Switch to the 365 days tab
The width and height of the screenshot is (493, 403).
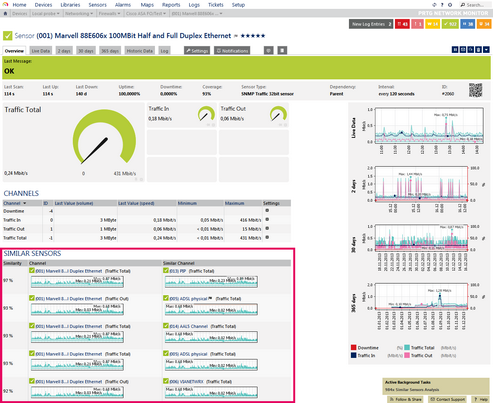click(x=110, y=51)
